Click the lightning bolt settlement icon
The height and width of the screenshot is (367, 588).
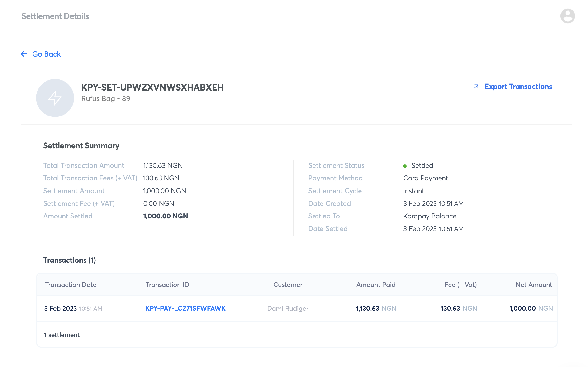[55, 98]
